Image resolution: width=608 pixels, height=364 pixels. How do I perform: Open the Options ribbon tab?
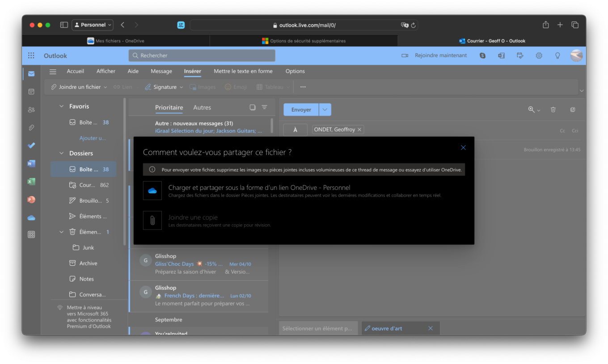[295, 71]
